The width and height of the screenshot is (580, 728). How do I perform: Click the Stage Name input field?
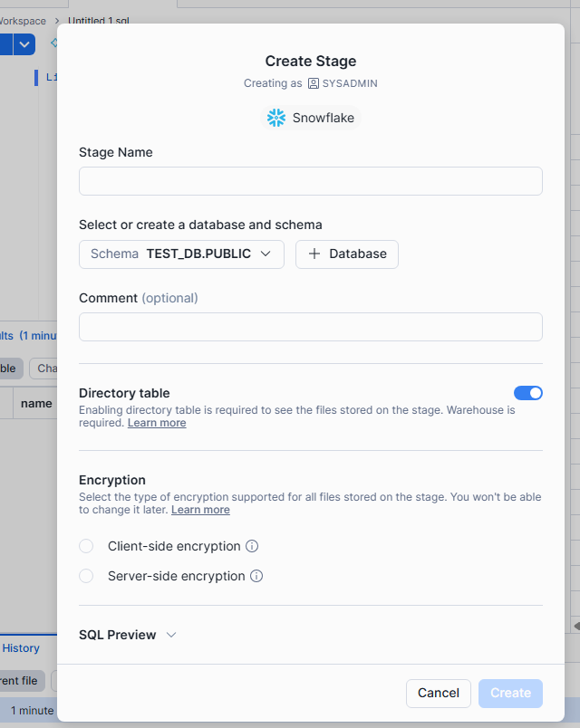click(x=310, y=181)
